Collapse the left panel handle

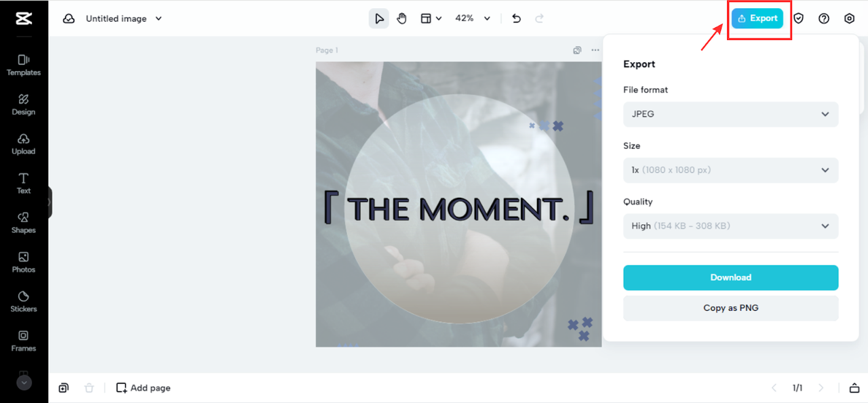[x=50, y=203]
